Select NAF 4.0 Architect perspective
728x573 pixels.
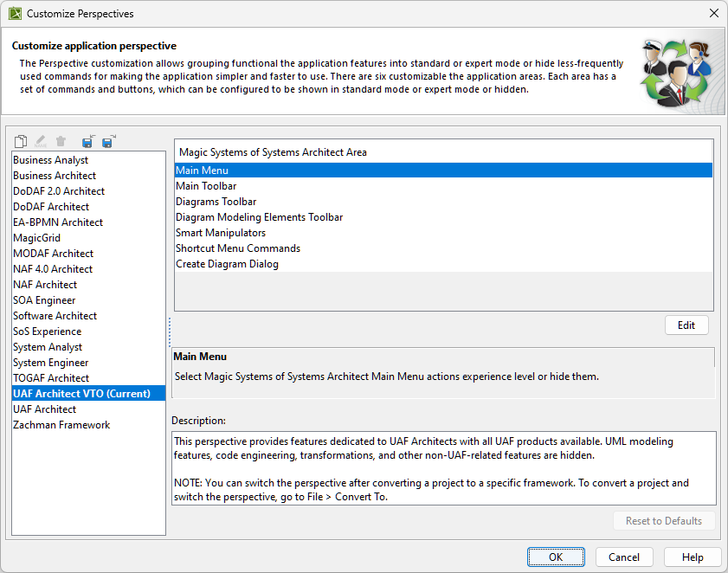[x=88, y=269]
